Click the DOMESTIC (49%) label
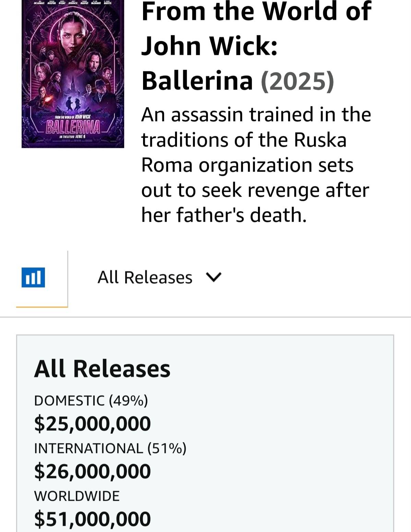 click(91, 401)
